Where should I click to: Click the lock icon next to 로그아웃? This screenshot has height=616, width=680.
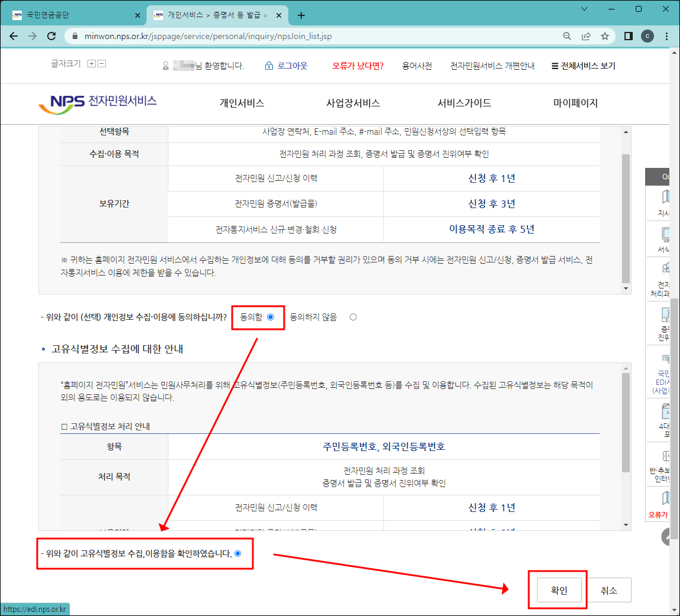coord(269,66)
